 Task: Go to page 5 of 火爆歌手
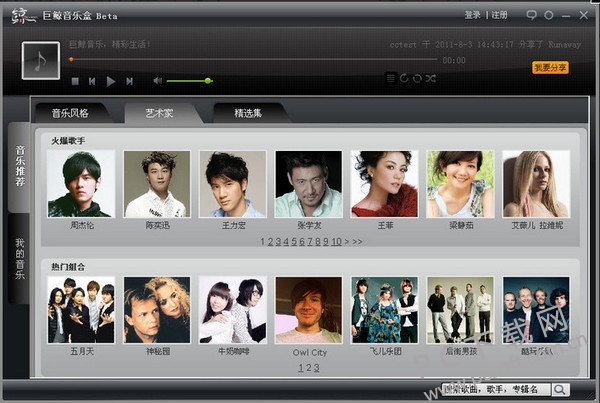pyautogui.click(x=294, y=241)
